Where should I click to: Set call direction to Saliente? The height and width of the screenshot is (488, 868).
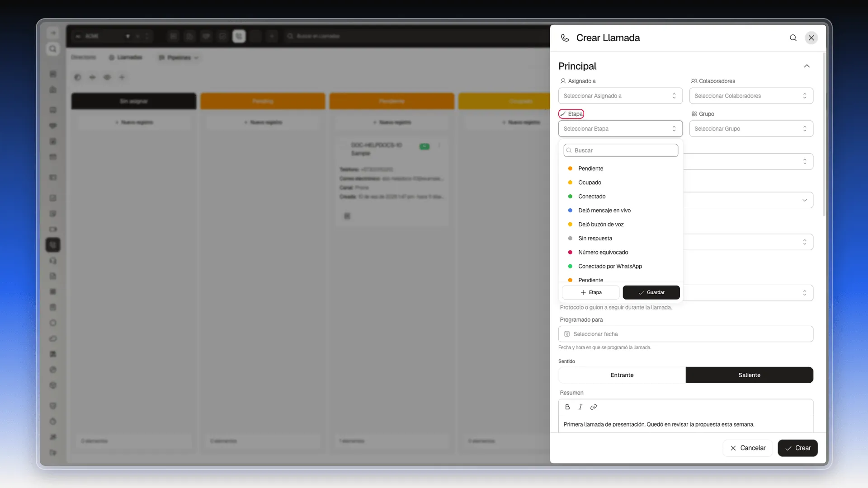point(749,375)
